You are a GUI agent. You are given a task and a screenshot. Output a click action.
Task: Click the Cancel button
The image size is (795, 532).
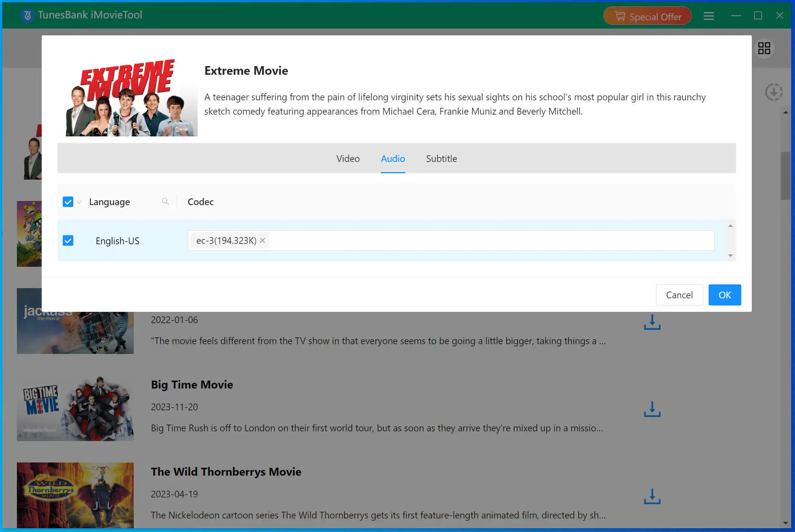coord(679,295)
